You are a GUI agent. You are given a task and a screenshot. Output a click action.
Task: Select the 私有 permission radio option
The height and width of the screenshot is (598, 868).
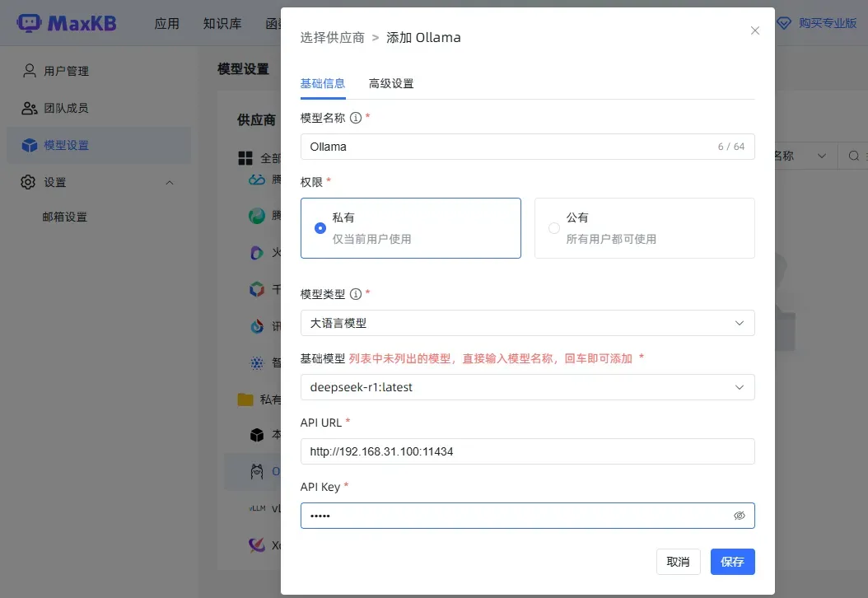tap(321, 228)
